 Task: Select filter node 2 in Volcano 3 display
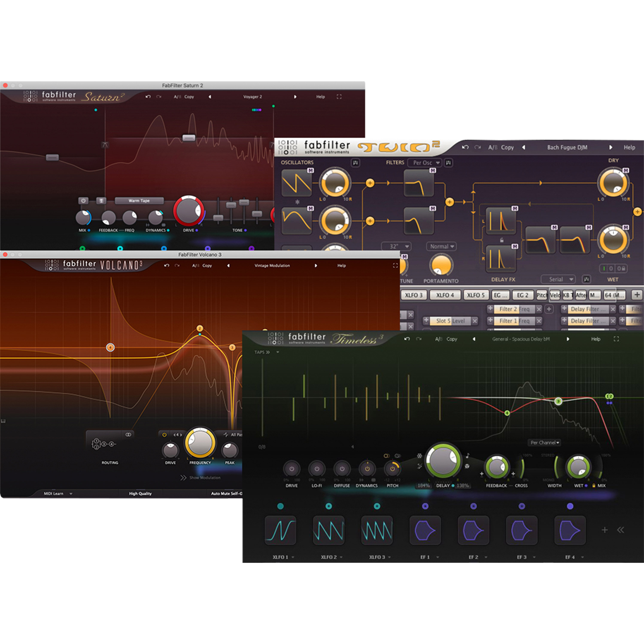[200, 328]
